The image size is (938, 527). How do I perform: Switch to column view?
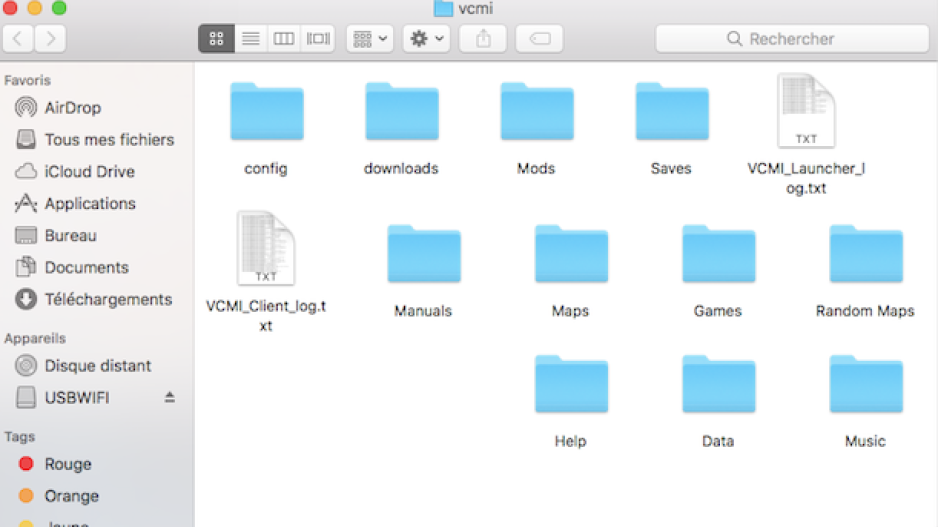[284, 39]
